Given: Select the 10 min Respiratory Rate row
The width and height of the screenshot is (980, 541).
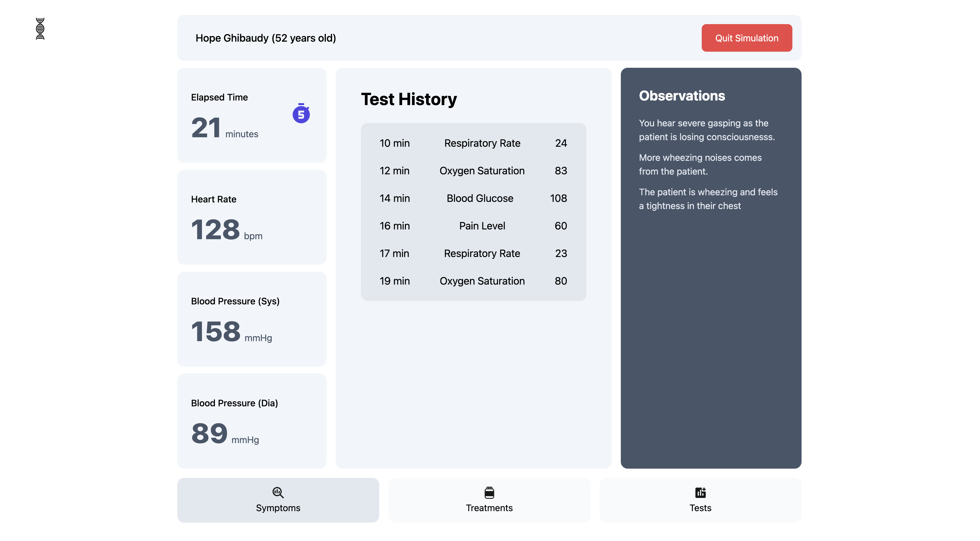Looking at the screenshot, I should point(473,143).
